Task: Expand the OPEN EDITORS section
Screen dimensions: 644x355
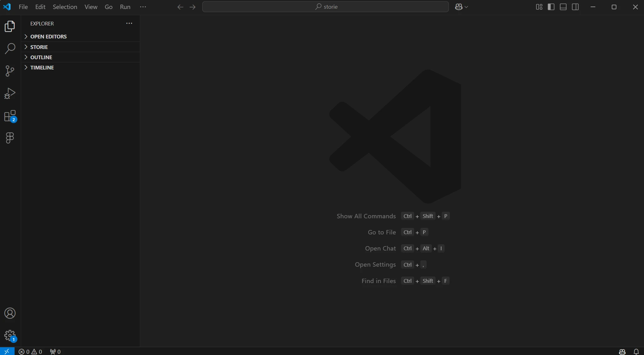Action: [x=81, y=37]
